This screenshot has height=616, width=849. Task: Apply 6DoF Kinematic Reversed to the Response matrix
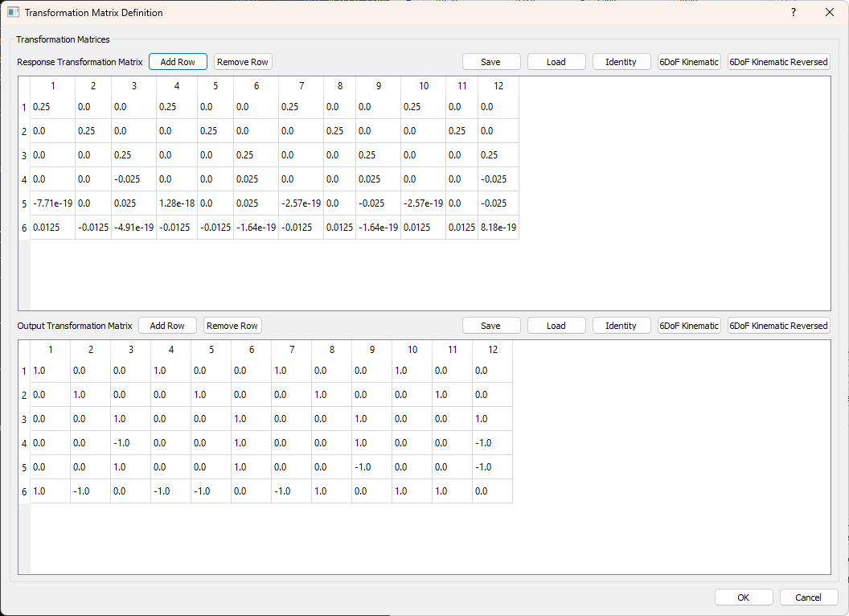pyautogui.click(x=778, y=61)
